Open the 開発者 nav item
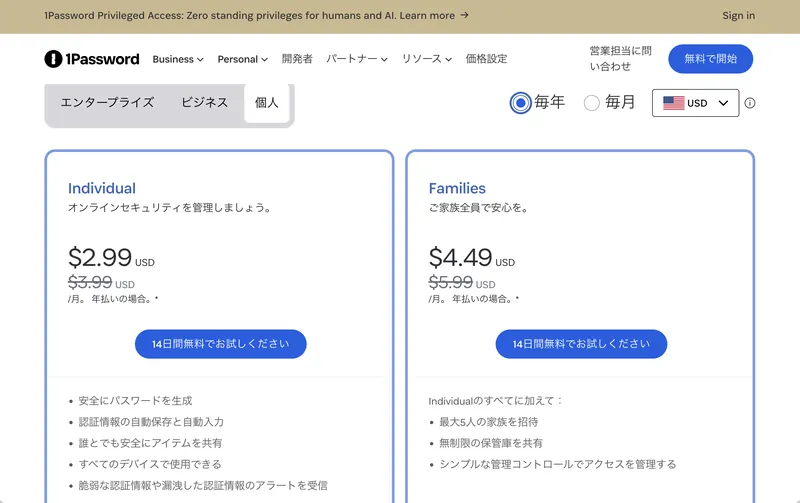The width and height of the screenshot is (800, 503). [x=297, y=59]
